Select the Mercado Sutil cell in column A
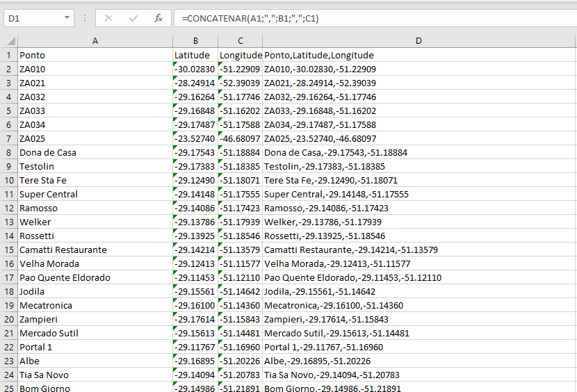Viewport: 577px width, 392px height. (x=95, y=333)
